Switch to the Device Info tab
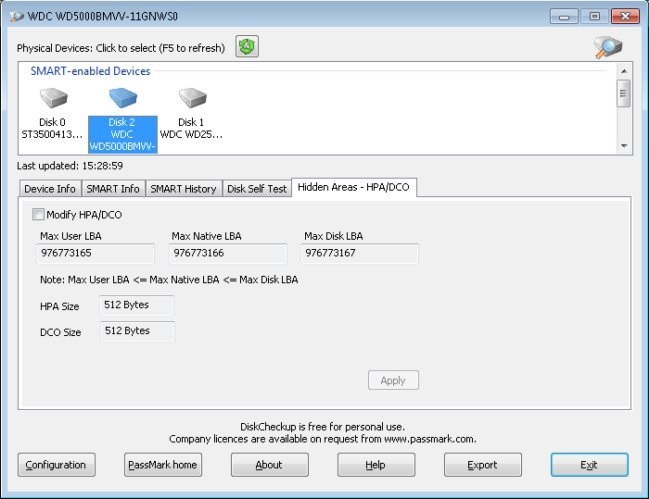This screenshot has height=499, width=649. [50, 189]
